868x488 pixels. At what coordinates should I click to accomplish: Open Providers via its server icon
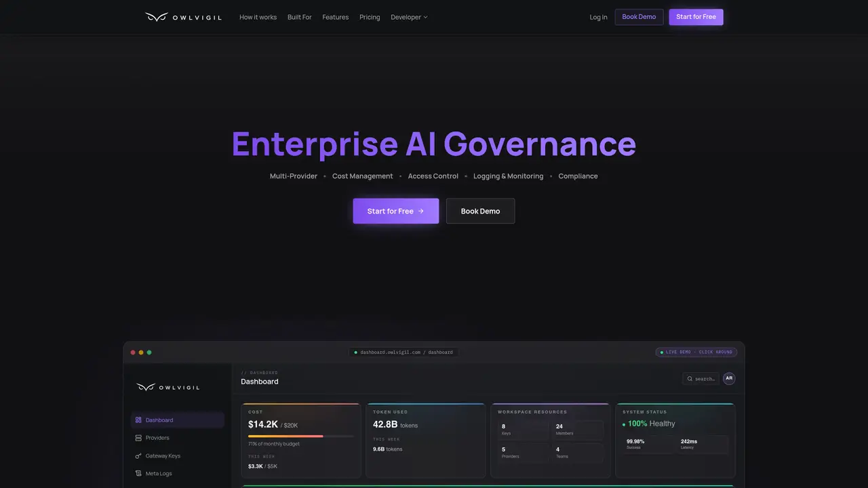[138, 438]
